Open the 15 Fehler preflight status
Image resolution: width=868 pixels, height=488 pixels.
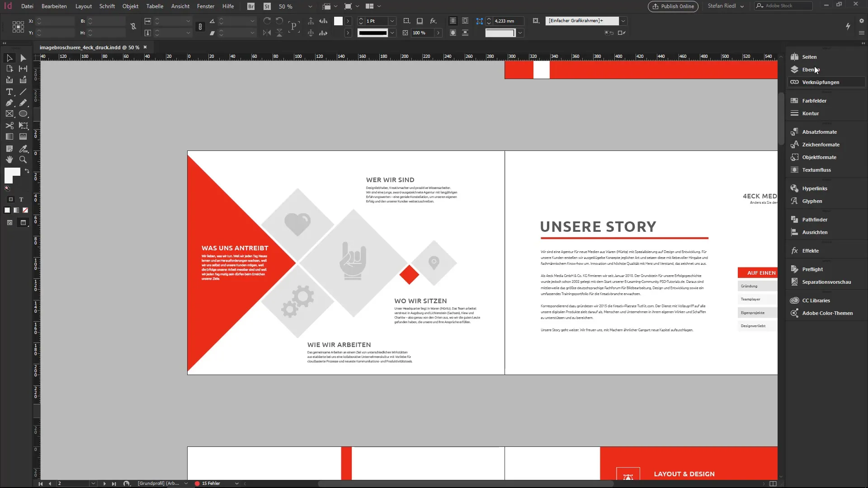coord(211,483)
